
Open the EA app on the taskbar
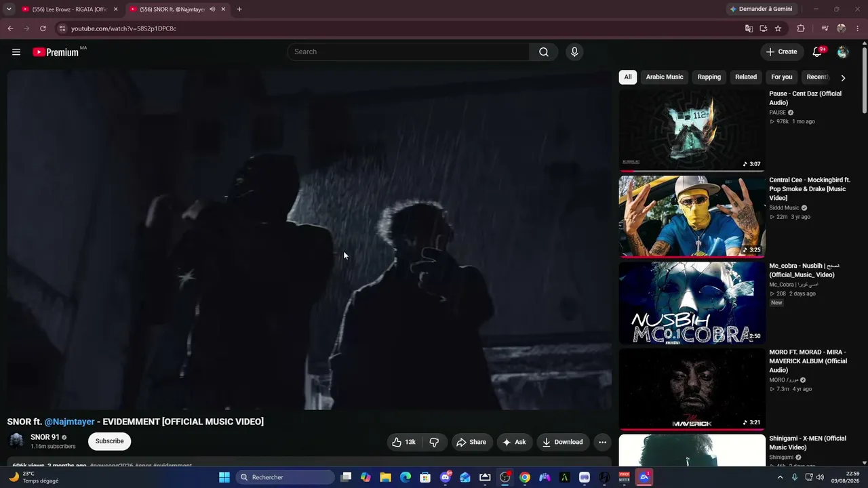(x=644, y=477)
